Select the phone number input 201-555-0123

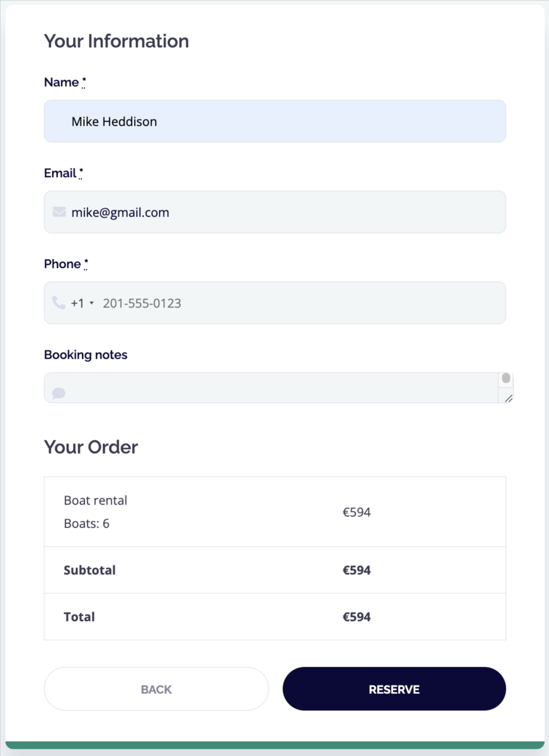coord(300,303)
